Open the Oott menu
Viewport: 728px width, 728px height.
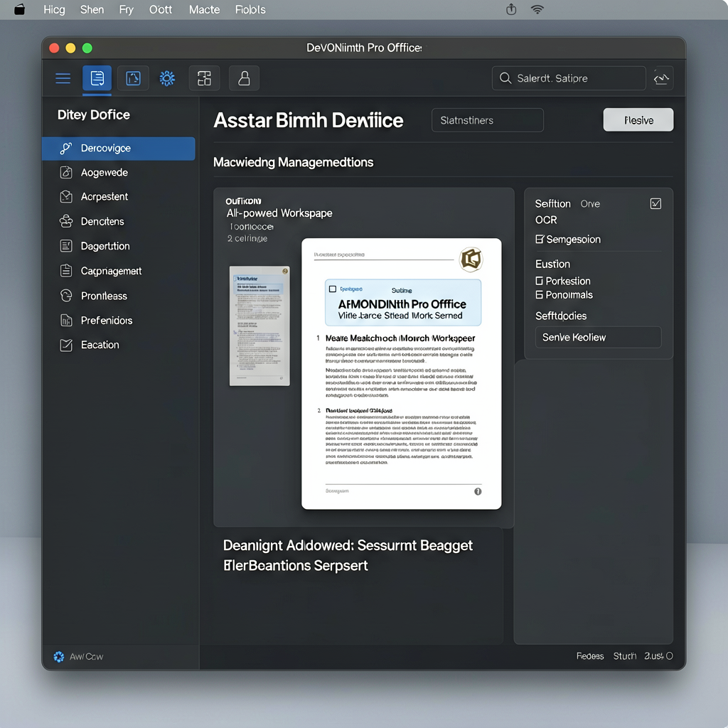point(161,9)
